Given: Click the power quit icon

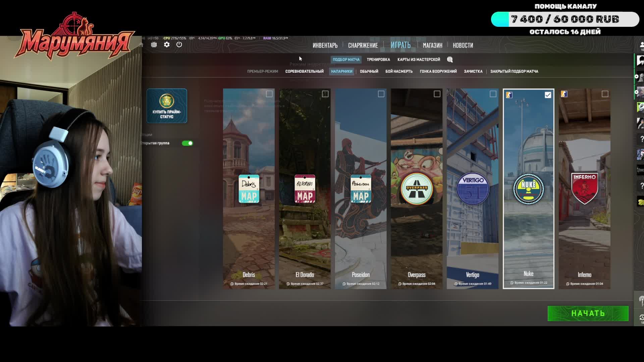Looking at the screenshot, I should (179, 45).
